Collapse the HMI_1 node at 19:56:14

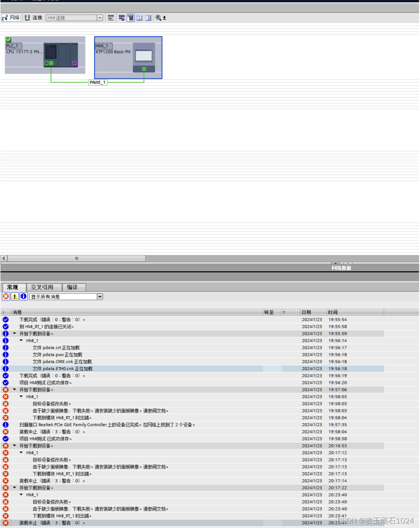tap(21, 340)
